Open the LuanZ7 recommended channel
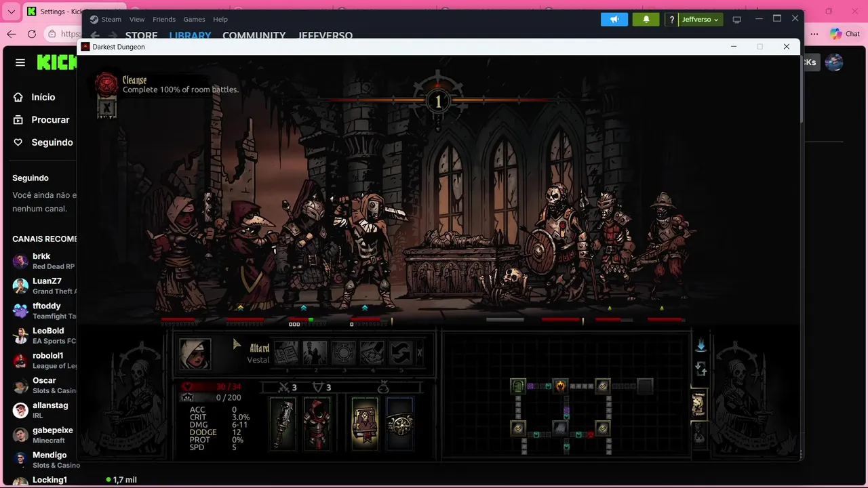 point(42,286)
